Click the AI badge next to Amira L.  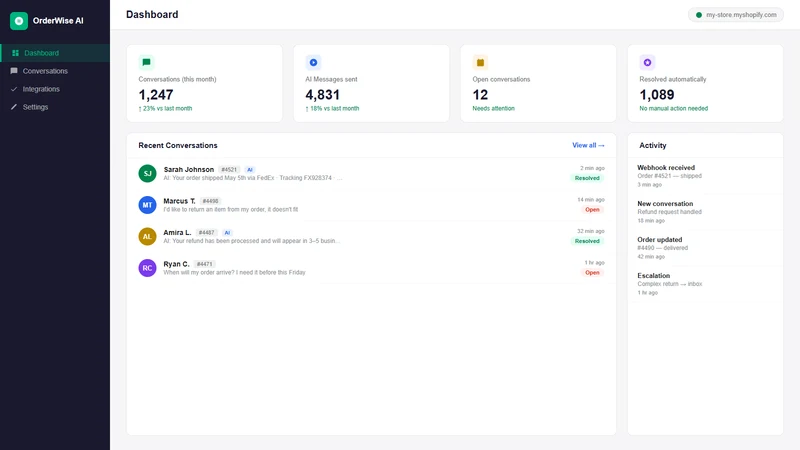tap(227, 233)
